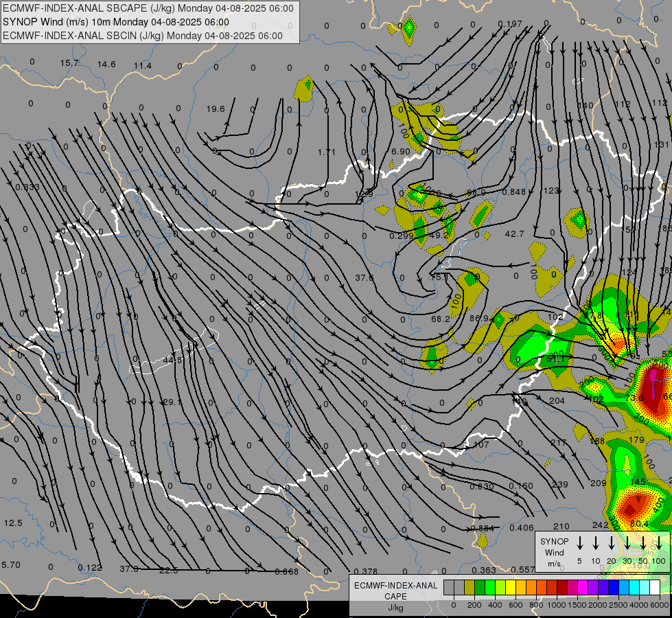Select the cyan swatch right of the 4000 mark
This screenshot has height=618, width=672.
click(644, 587)
